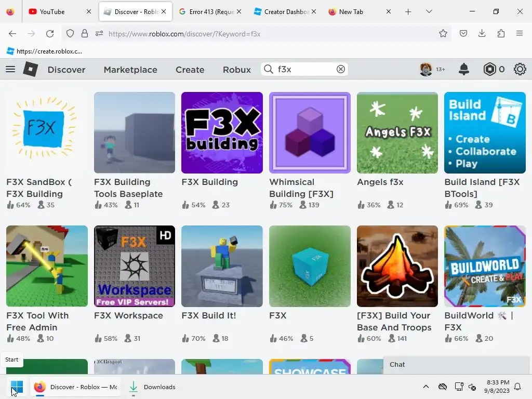The image size is (532, 399).
Task: Save page to Pocket
Action: click(463, 33)
